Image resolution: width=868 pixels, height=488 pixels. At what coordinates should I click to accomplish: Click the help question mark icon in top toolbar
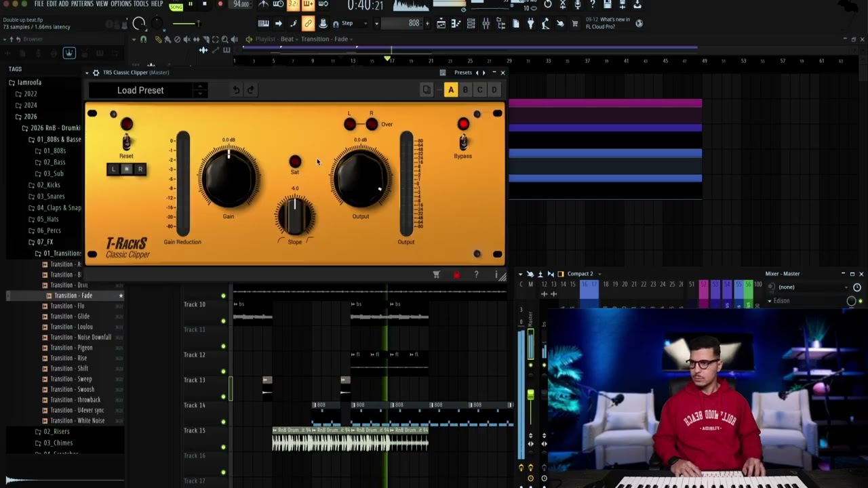(x=593, y=5)
